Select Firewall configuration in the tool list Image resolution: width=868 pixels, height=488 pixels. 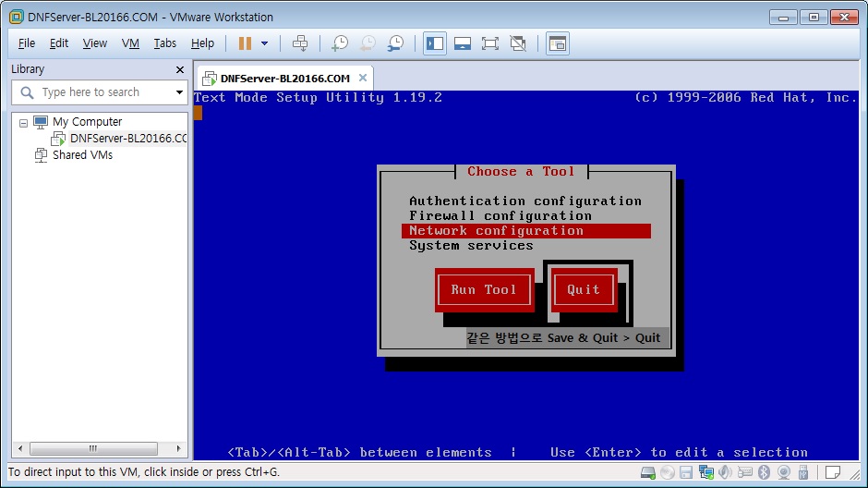(500, 215)
